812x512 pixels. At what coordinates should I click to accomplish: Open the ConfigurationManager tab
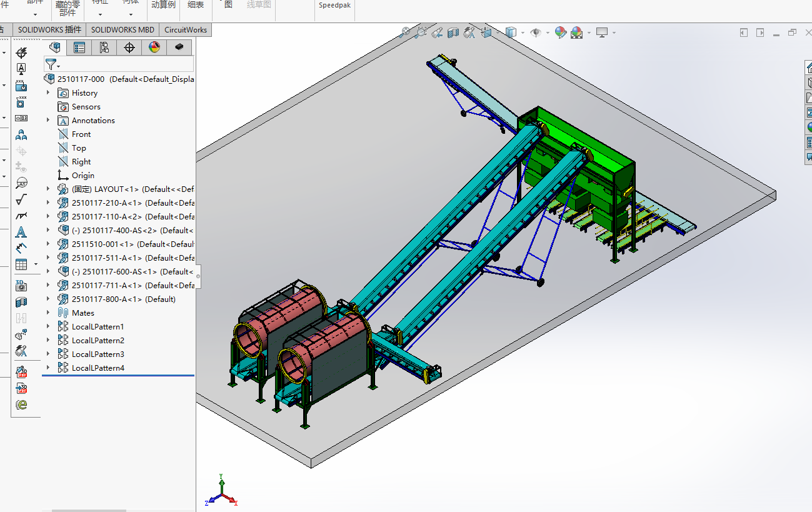click(x=104, y=48)
